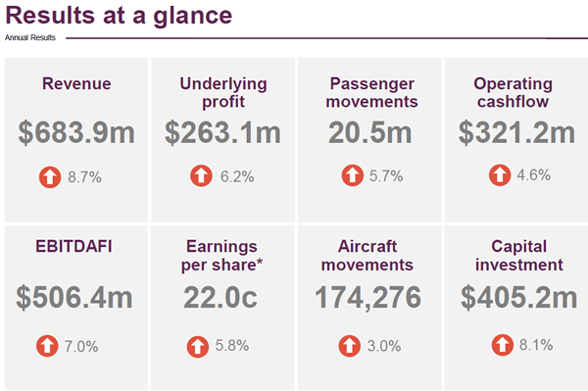Click the Passenger movements heading
Viewport: 588px width, 391px height.
coord(371,92)
